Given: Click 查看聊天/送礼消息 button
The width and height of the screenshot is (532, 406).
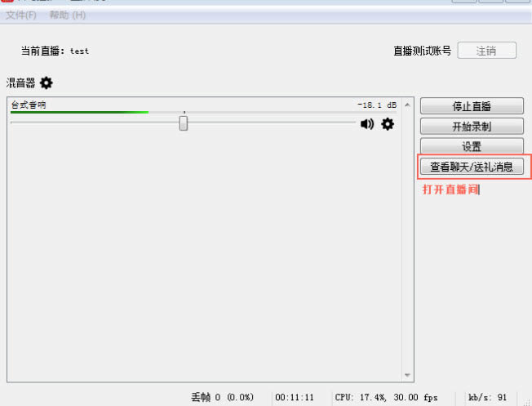Looking at the screenshot, I should tap(472, 167).
